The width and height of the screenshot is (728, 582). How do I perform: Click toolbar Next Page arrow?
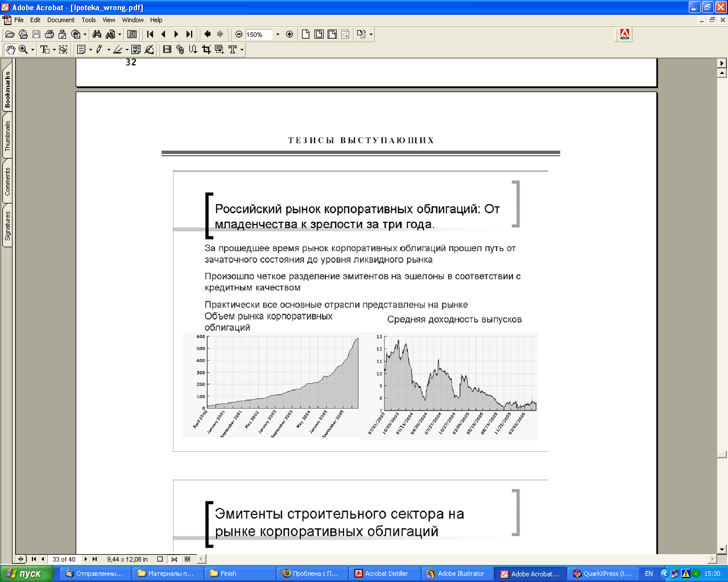pyautogui.click(x=176, y=34)
